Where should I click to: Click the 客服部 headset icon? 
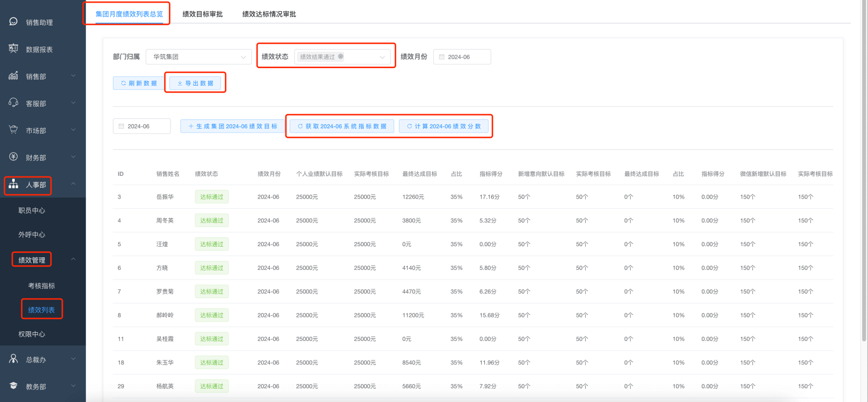click(x=14, y=103)
